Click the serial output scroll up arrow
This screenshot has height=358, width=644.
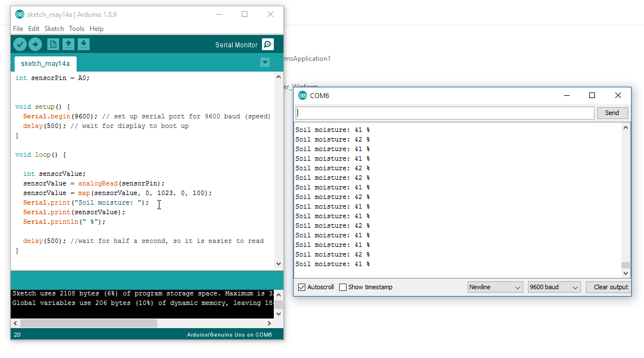(x=625, y=127)
